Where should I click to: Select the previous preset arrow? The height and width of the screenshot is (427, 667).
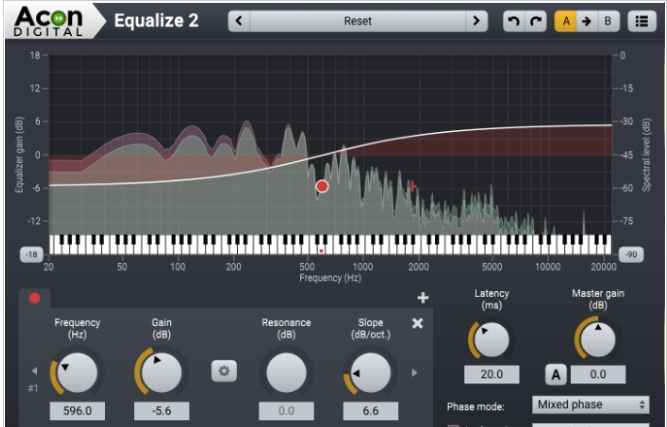(238, 20)
